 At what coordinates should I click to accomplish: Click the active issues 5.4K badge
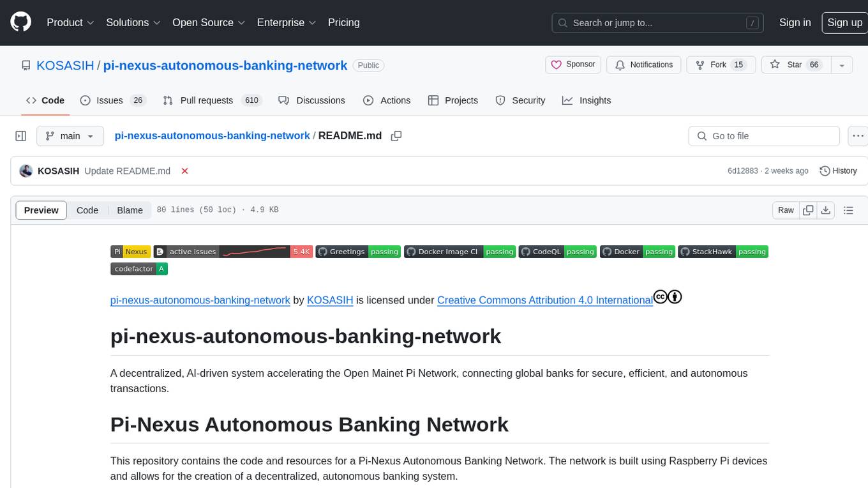pyautogui.click(x=233, y=252)
